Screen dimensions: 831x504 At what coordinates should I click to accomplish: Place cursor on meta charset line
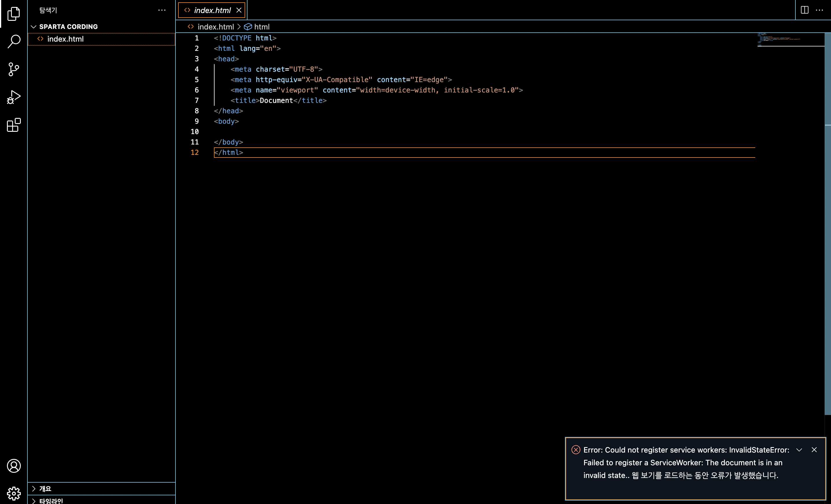(x=276, y=69)
